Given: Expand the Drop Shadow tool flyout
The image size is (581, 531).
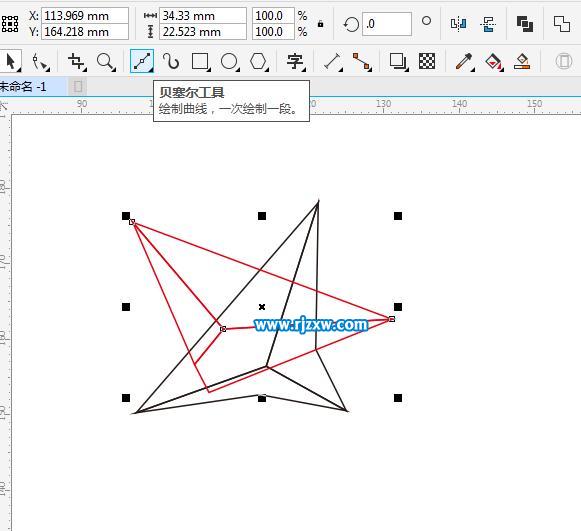Looking at the screenshot, I should click(406, 69).
